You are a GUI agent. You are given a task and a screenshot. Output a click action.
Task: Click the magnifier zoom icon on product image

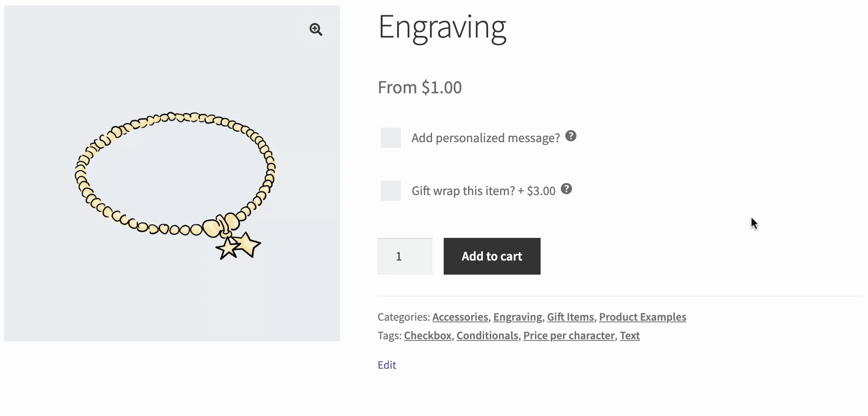point(316,29)
